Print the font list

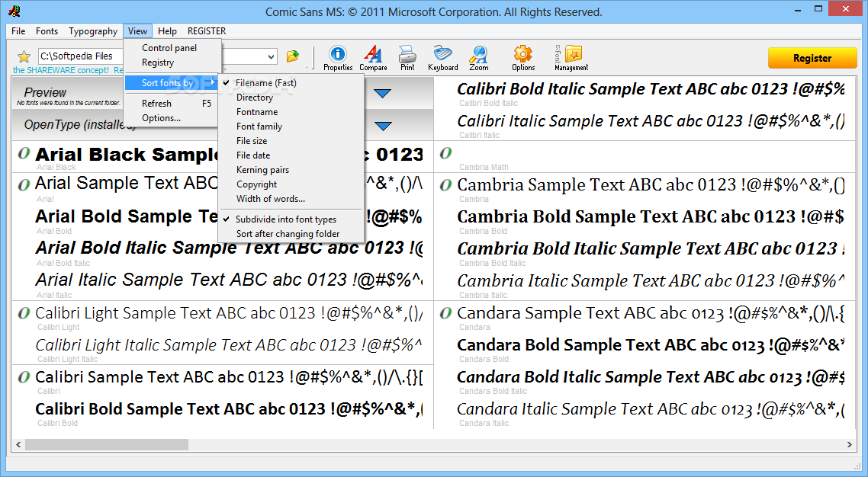click(x=407, y=58)
